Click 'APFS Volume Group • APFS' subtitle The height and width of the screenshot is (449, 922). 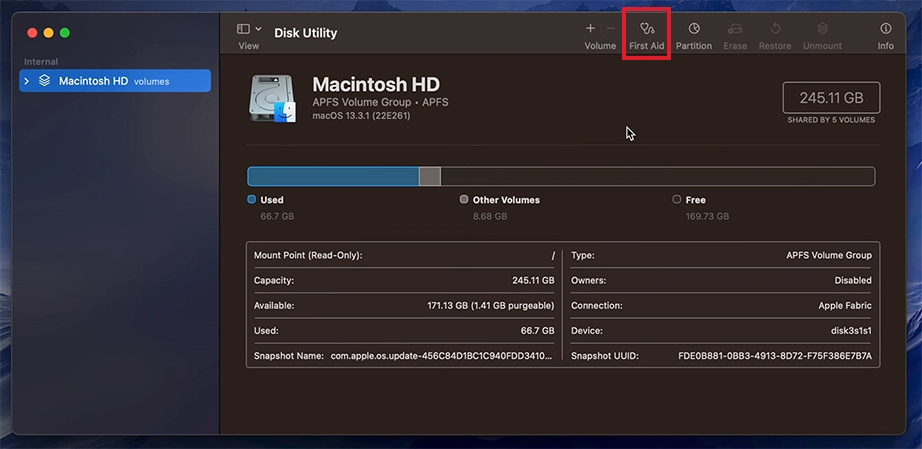tap(380, 102)
